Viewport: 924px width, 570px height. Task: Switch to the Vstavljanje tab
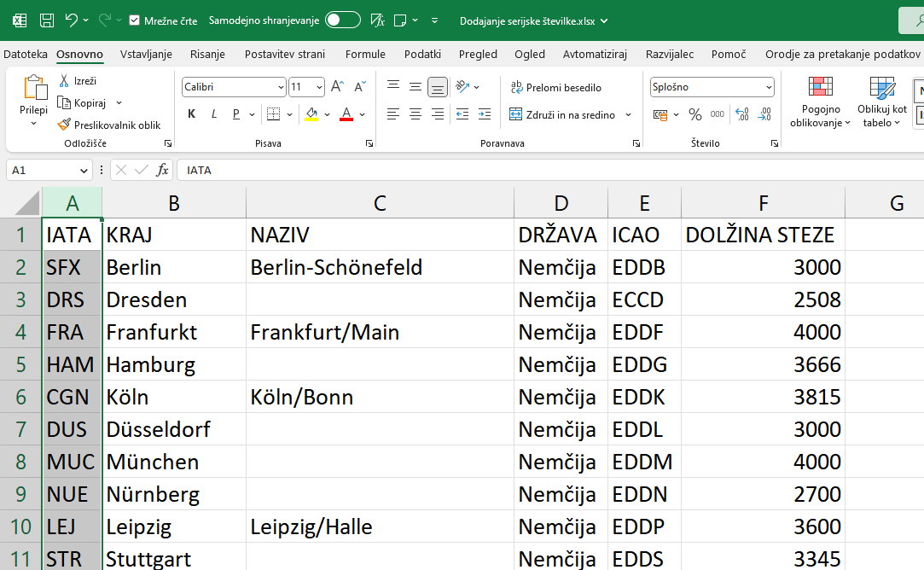pyautogui.click(x=146, y=55)
